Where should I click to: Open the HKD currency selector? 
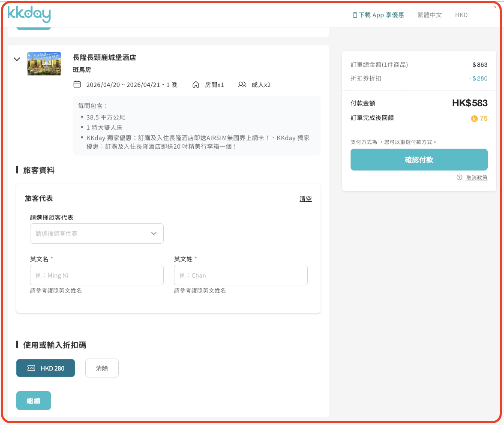(461, 15)
